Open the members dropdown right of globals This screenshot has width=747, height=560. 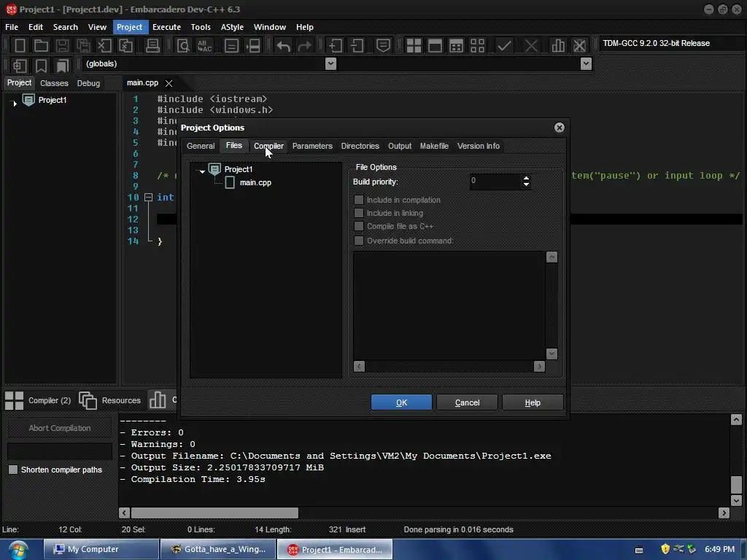[x=587, y=64]
